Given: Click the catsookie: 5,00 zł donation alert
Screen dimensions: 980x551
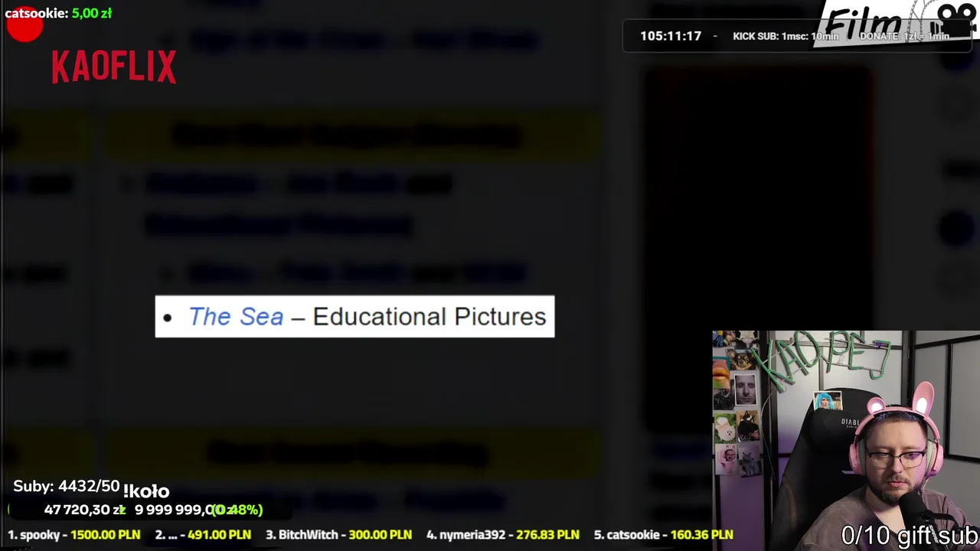Looking at the screenshot, I should point(58,13).
